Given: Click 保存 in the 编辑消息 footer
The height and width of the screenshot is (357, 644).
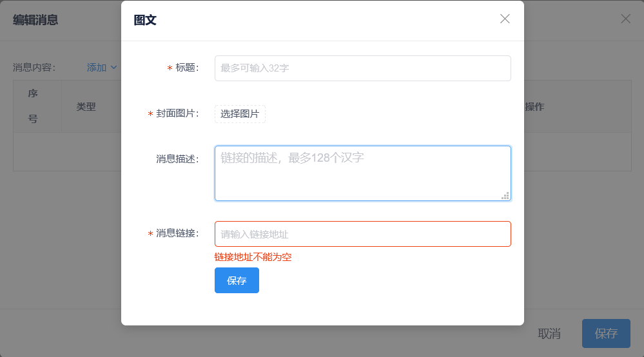Looking at the screenshot, I should coord(606,333).
